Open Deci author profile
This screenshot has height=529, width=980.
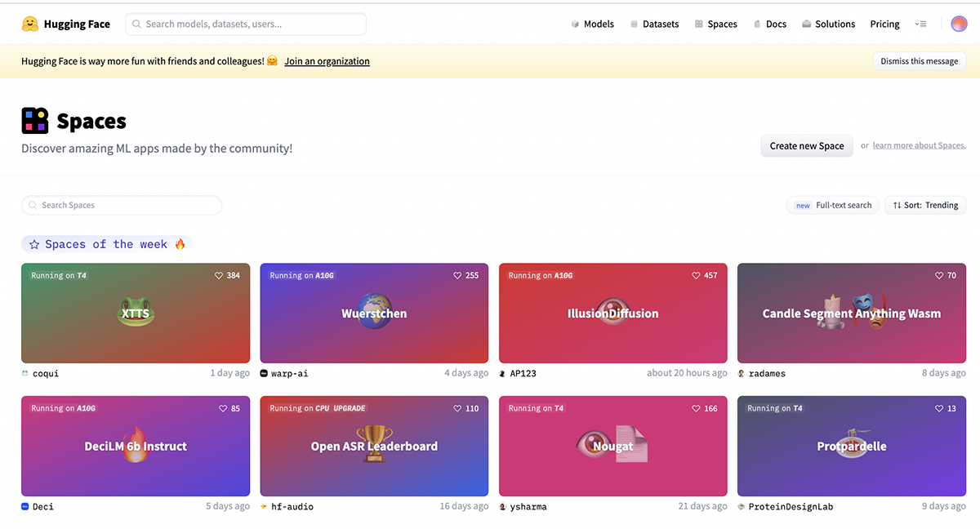point(43,507)
